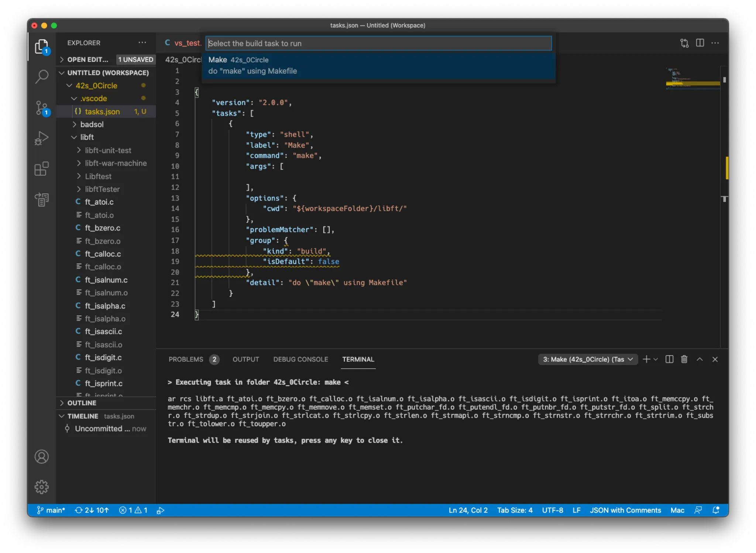
Task: Click the main branch indicator
Action: click(x=52, y=510)
